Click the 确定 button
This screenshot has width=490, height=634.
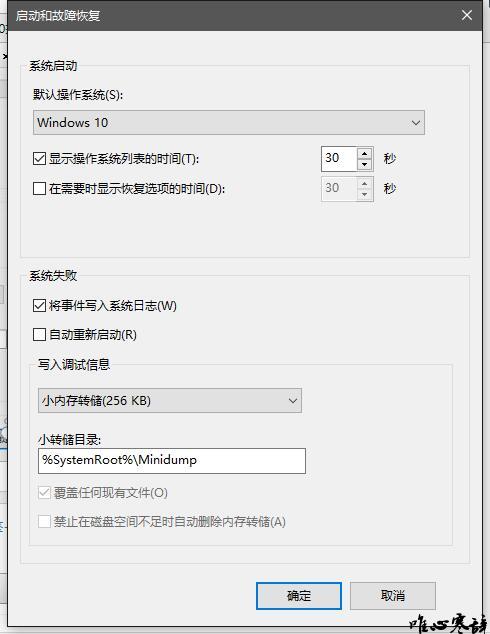(x=299, y=596)
